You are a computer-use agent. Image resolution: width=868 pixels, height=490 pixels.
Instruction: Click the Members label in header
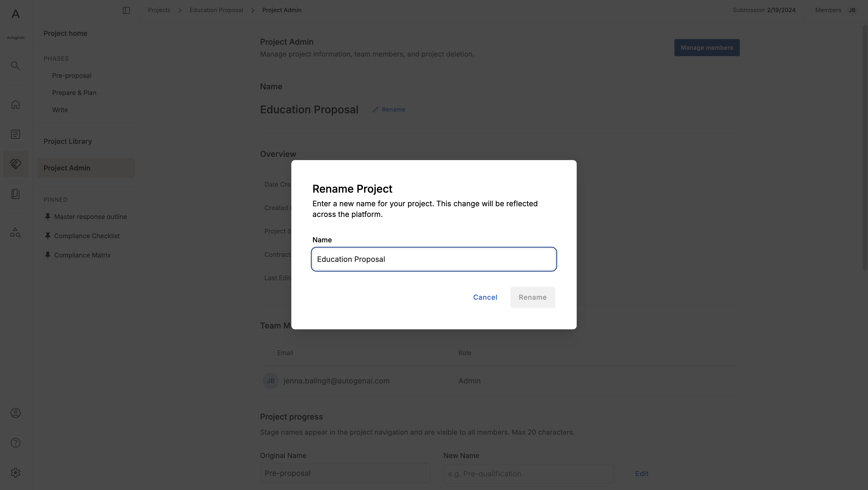point(828,10)
